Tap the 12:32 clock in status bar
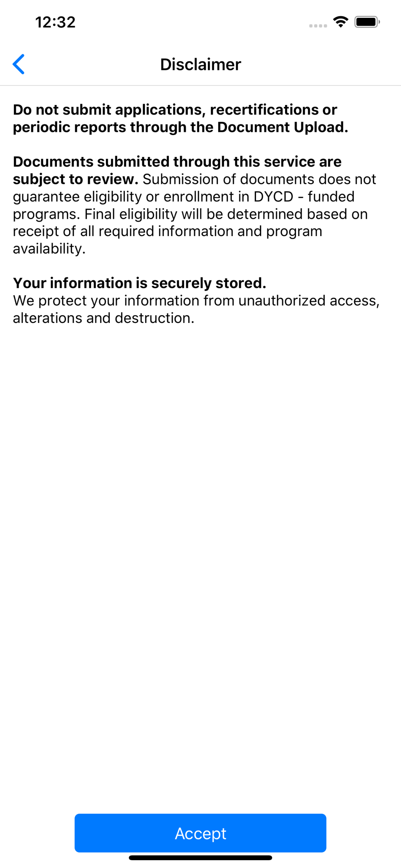This screenshot has height=868, width=401. [56, 22]
